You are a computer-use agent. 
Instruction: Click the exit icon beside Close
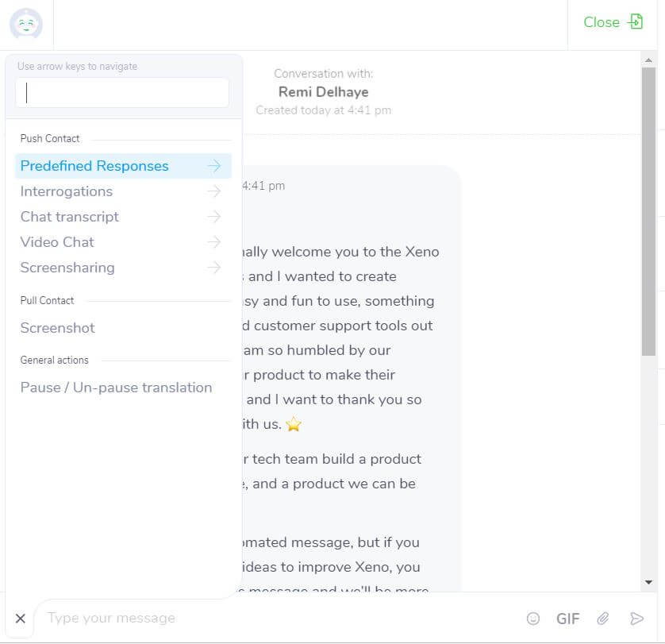(x=636, y=21)
